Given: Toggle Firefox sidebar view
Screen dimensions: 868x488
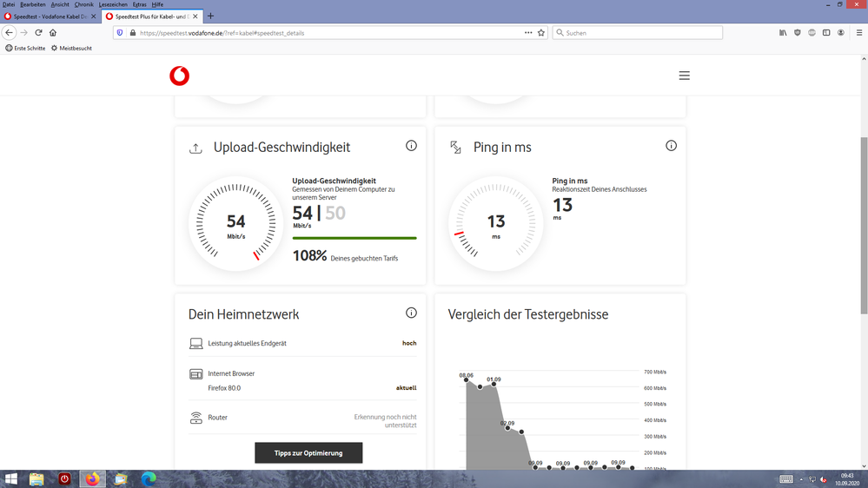Looking at the screenshot, I should 826,33.
